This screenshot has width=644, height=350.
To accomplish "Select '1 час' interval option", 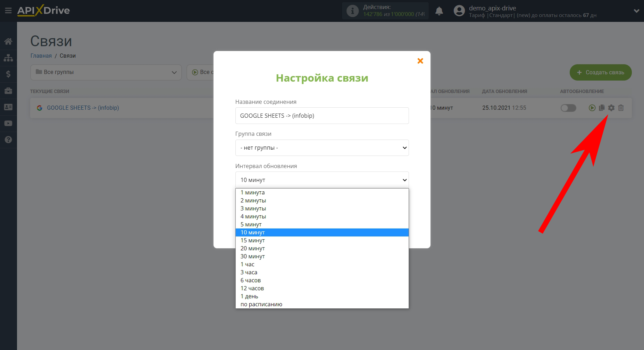I will (322, 264).
